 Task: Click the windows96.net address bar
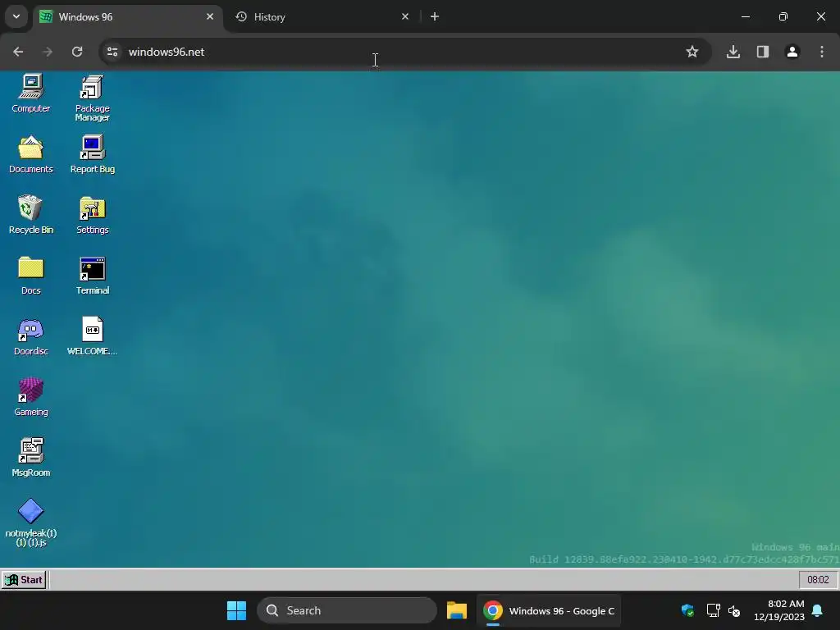405,52
